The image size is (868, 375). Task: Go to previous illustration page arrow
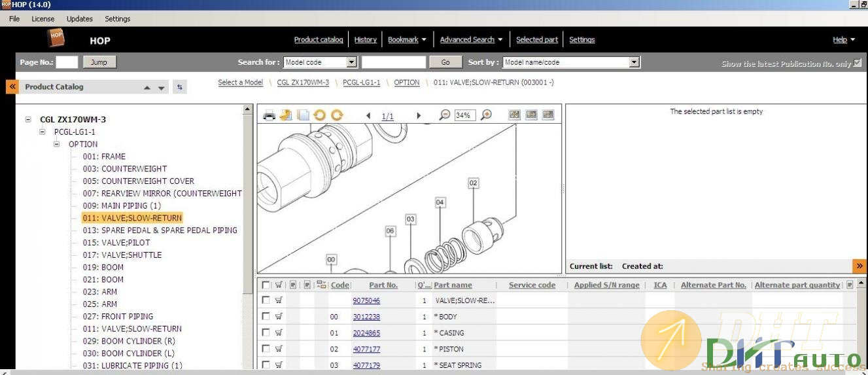tap(368, 116)
